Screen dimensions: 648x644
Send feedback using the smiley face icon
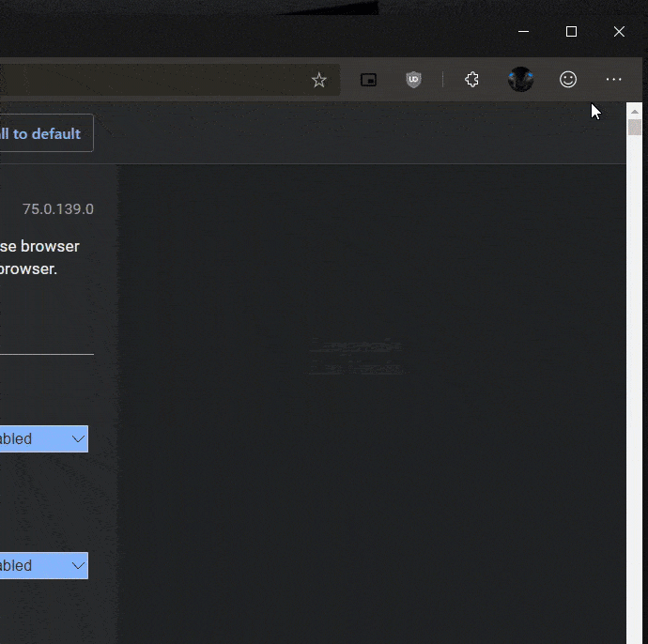(568, 81)
